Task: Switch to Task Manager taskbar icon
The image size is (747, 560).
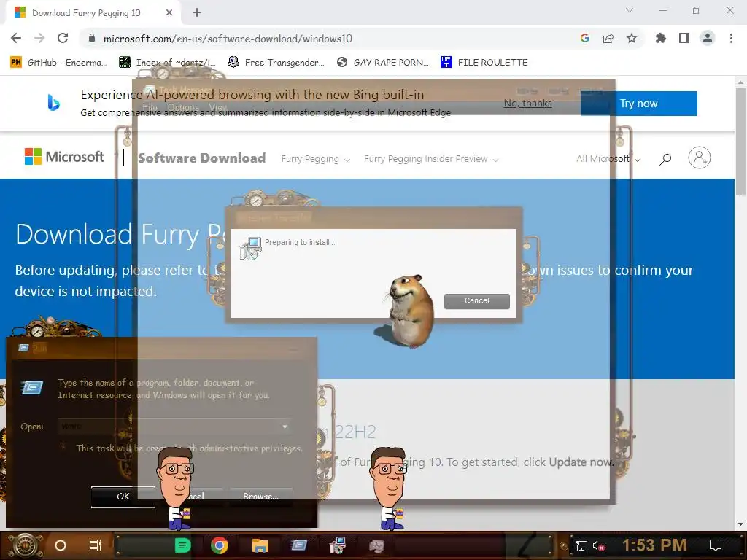Action: (376, 545)
